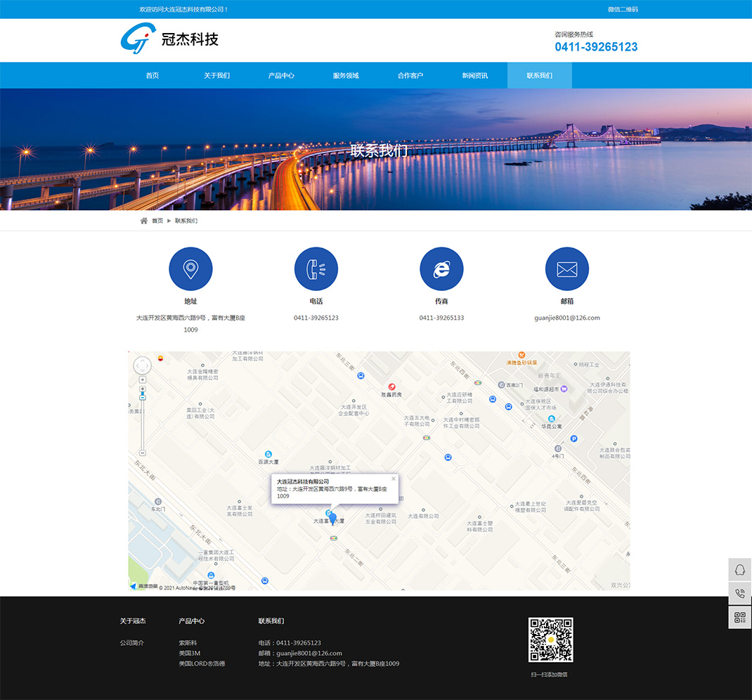Click the phone icon in floating sidebar
This screenshot has height=700, width=752.
pyautogui.click(x=739, y=593)
